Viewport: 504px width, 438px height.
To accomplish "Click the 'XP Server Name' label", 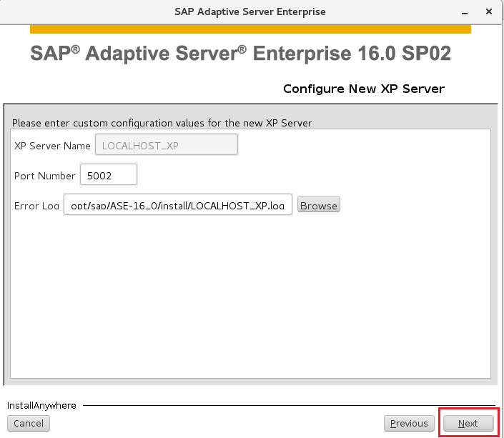I will 52,146.
